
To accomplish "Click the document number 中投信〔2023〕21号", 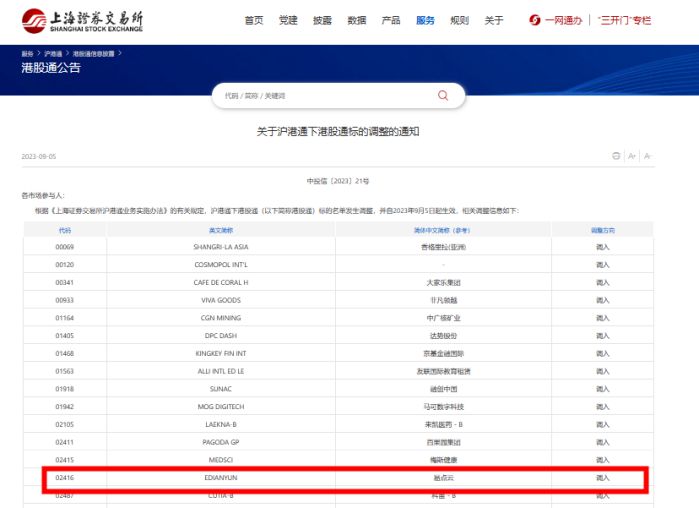I will (x=338, y=181).
